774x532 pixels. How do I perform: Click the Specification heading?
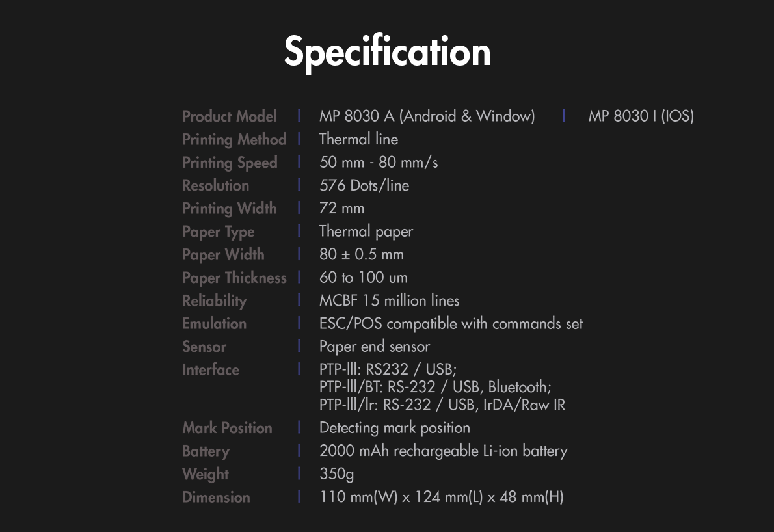click(387, 52)
